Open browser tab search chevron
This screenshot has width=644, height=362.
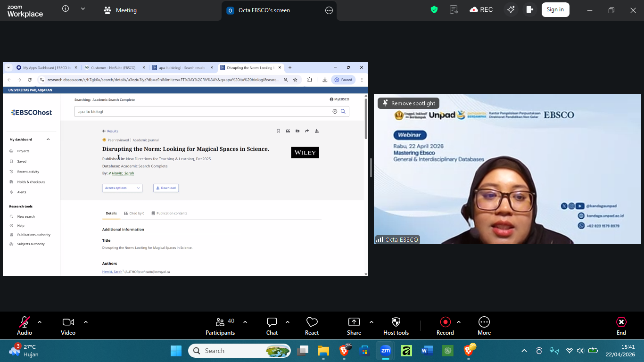8,67
